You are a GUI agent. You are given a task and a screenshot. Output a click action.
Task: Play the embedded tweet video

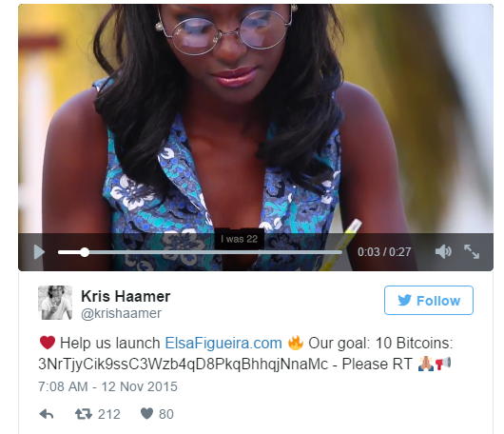pyautogui.click(x=39, y=252)
